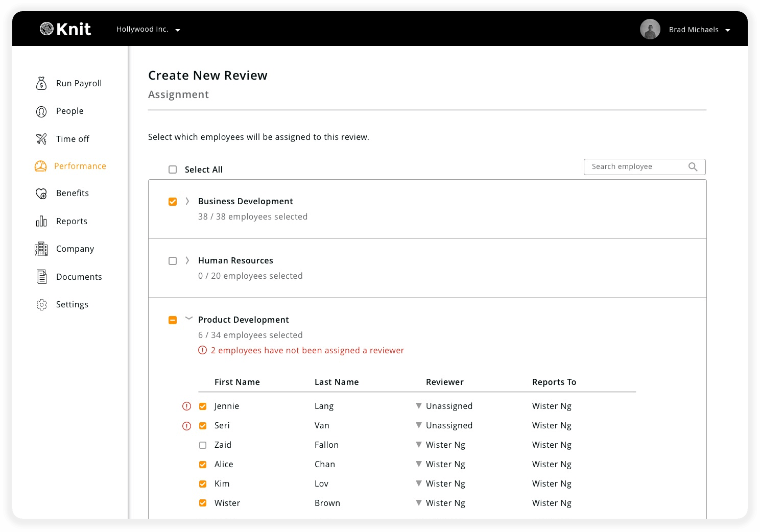Click the Company building icon

coord(41,249)
